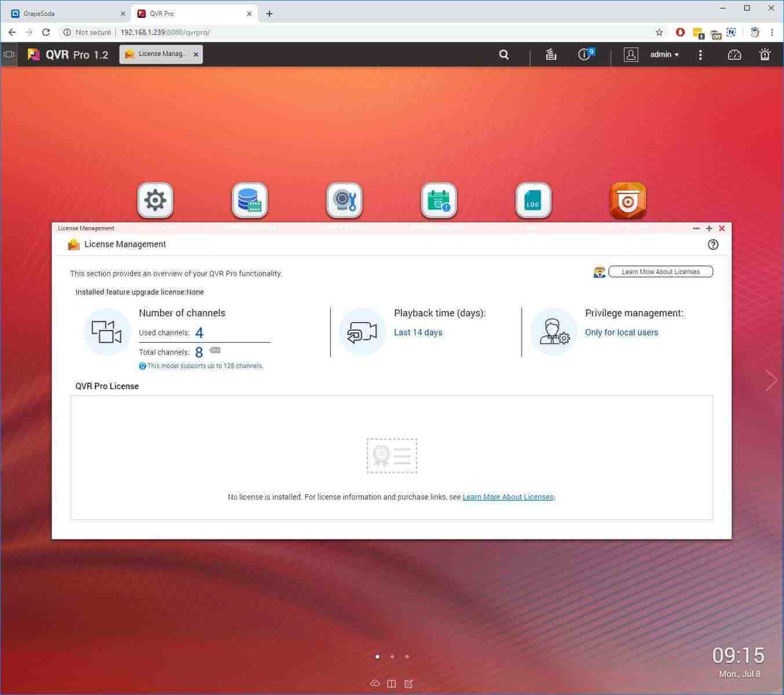
Task: View notifications with badge 9
Action: pyautogui.click(x=585, y=54)
